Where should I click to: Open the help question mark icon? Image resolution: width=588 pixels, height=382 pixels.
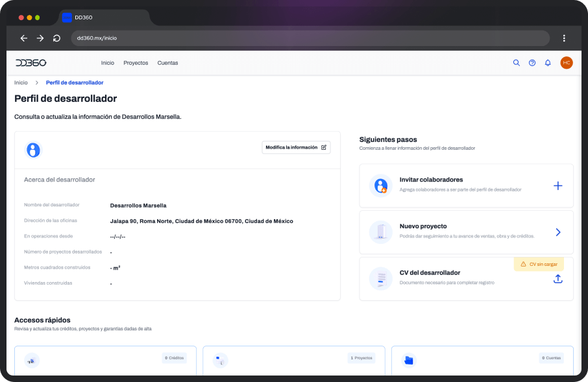(532, 63)
